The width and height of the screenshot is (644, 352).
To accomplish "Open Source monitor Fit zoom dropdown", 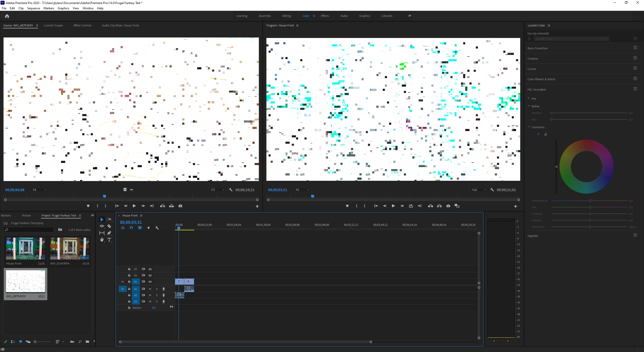I will [x=39, y=190].
